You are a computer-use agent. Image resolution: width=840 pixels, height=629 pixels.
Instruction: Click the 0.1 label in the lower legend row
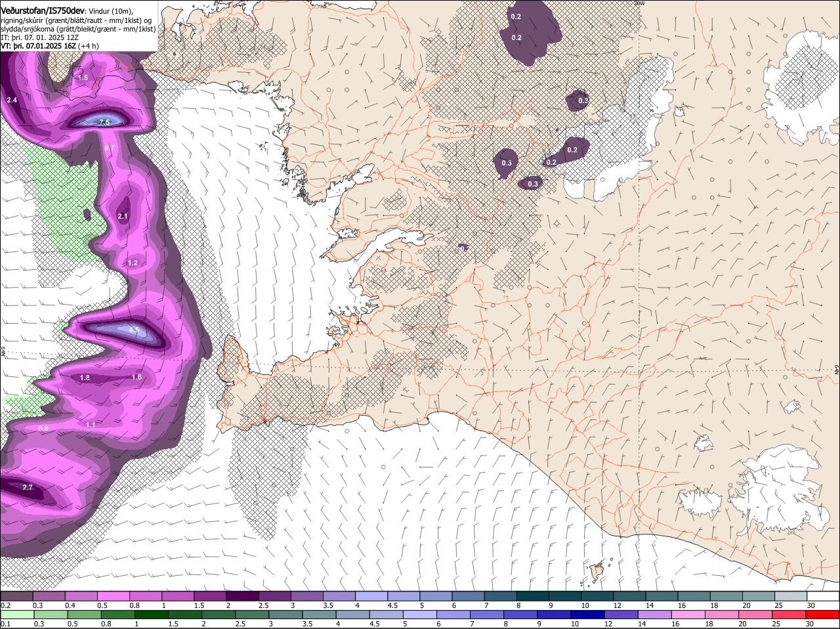coord(5,624)
